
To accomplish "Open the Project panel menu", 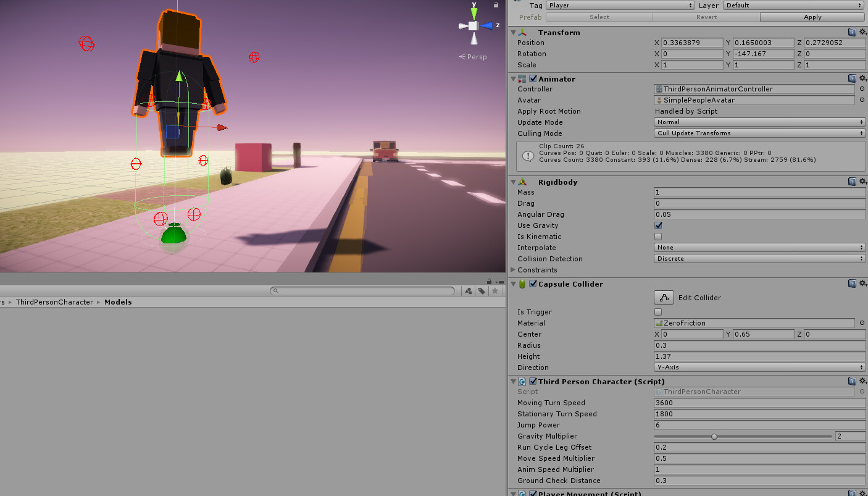I will (499, 282).
